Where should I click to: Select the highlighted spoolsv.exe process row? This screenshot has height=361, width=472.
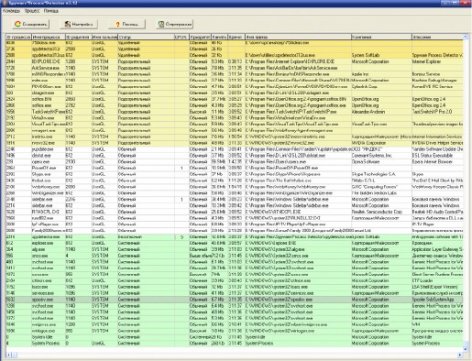tap(234, 299)
